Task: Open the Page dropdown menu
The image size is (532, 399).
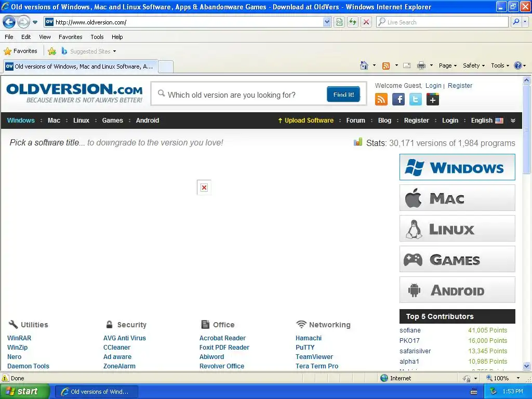Action: [x=447, y=65]
